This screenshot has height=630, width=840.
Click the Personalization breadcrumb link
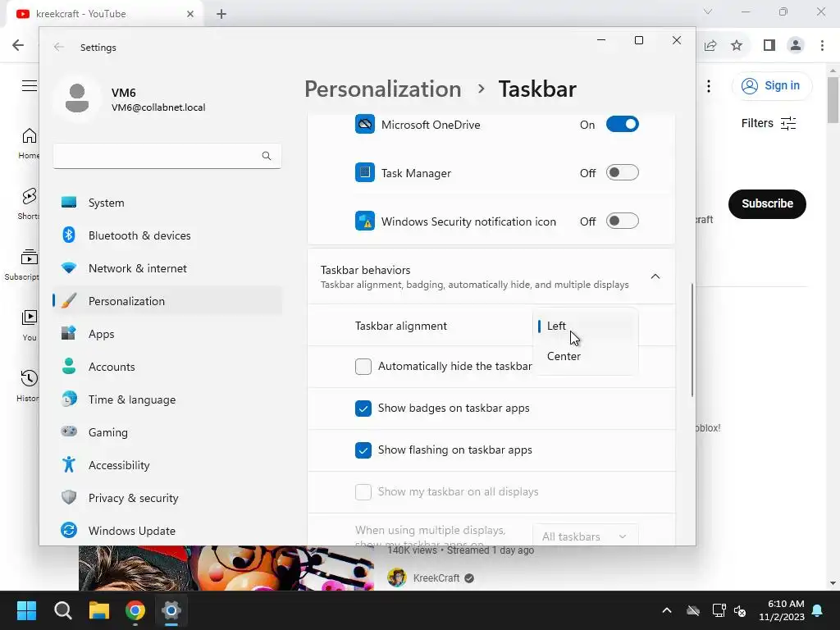[382, 89]
